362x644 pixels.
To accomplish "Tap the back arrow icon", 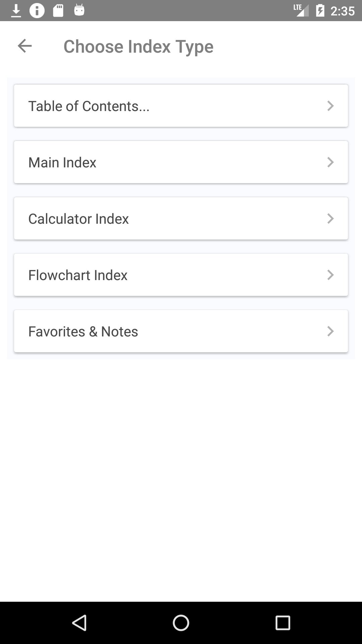I will click(x=25, y=46).
